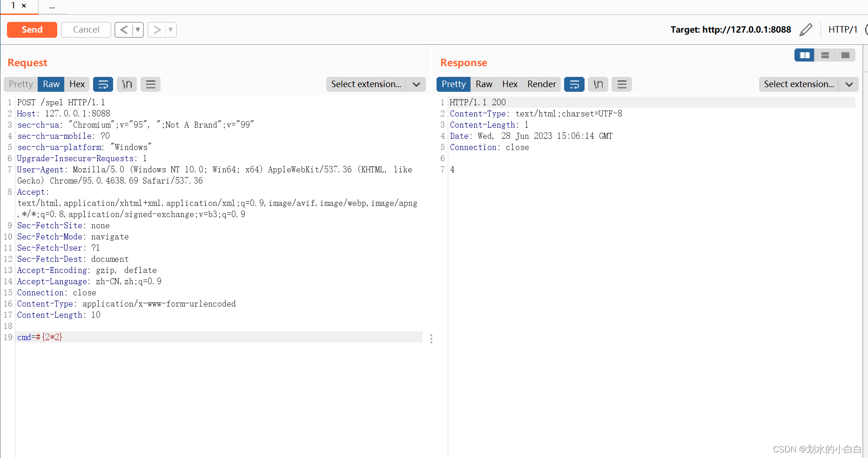This screenshot has width=868, height=458.
Task: Switch response view to Raw
Action: point(484,84)
